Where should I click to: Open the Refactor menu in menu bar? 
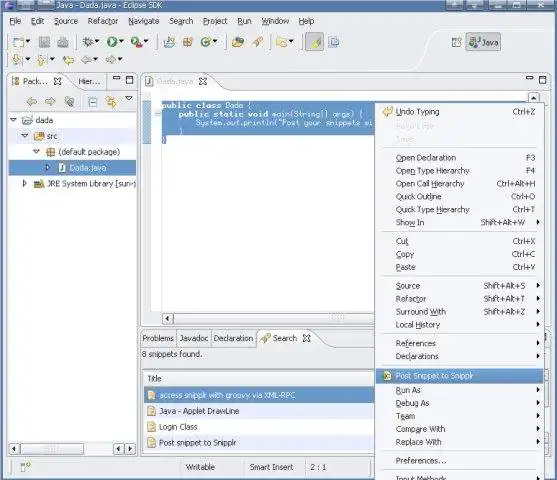103,21
